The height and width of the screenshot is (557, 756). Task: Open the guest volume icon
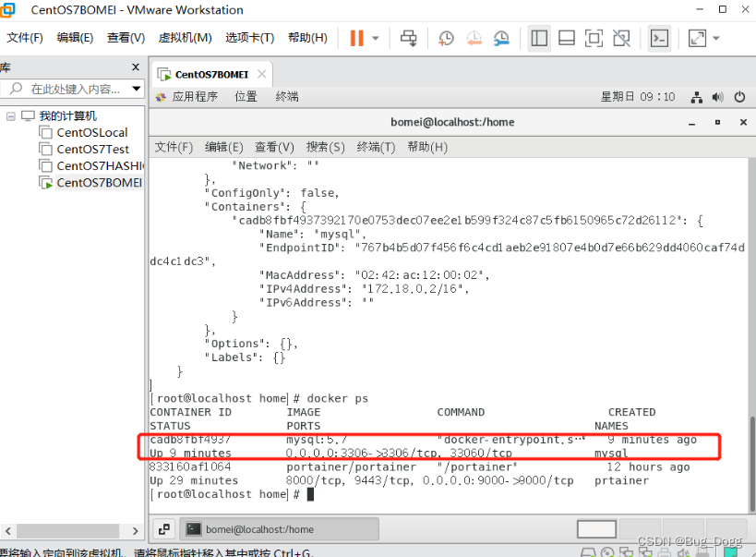(717, 97)
